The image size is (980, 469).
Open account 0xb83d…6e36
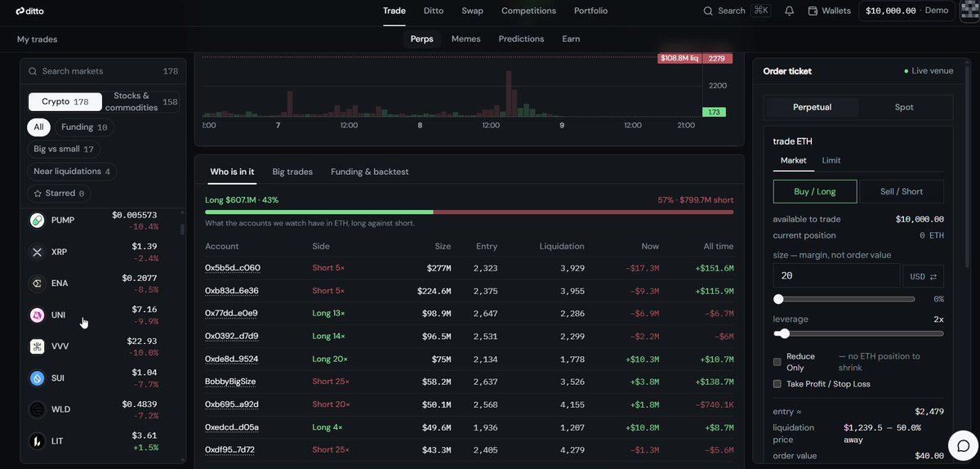click(232, 291)
